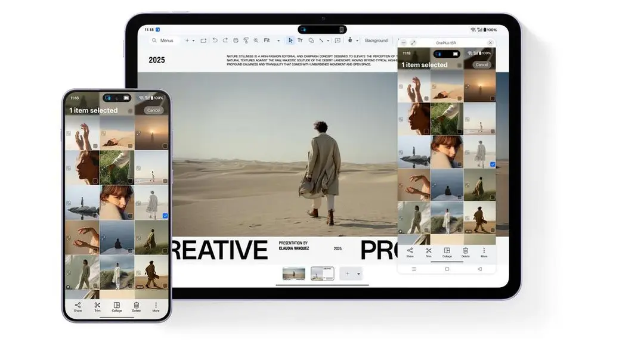Select the Text box tool
Viewport: 644px width, 342px height.
300,41
